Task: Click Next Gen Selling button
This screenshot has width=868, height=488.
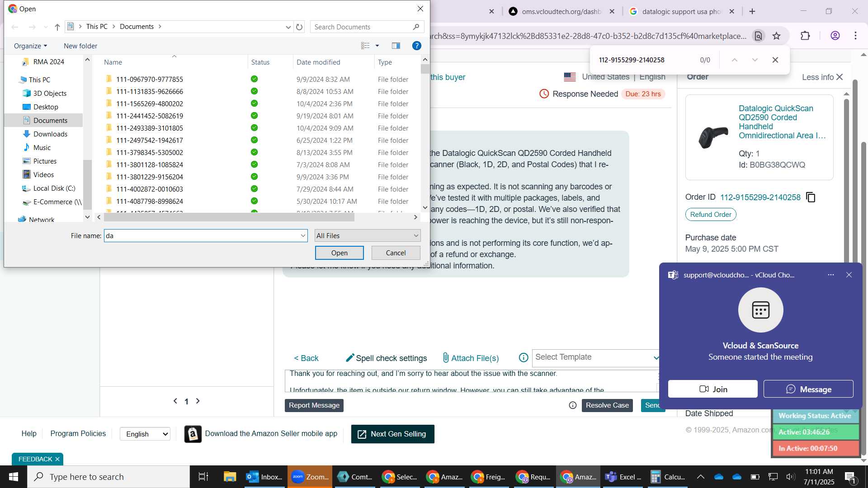Action: click(392, 434)
